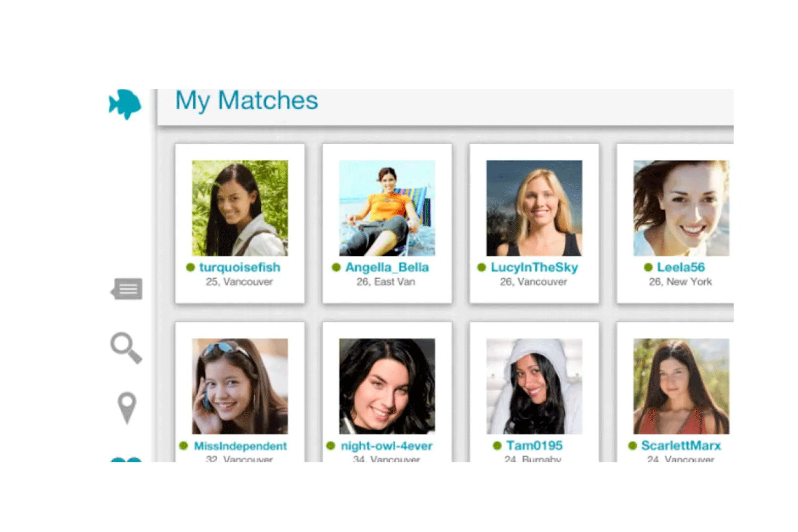
Task: Click the online status dot beside turquoisefish
Action: [x=190, y=268]
